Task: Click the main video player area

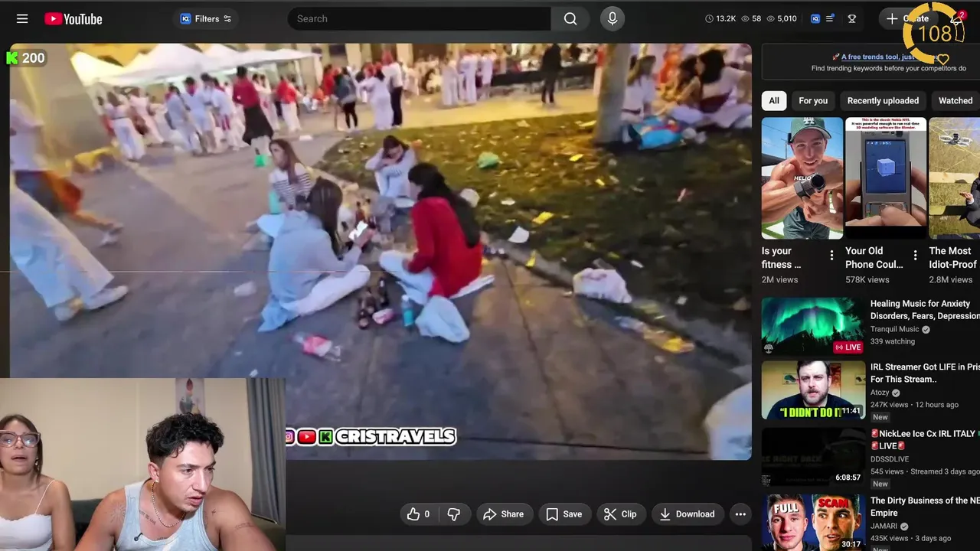Action: pyautogui.click(x=381, y=251)
